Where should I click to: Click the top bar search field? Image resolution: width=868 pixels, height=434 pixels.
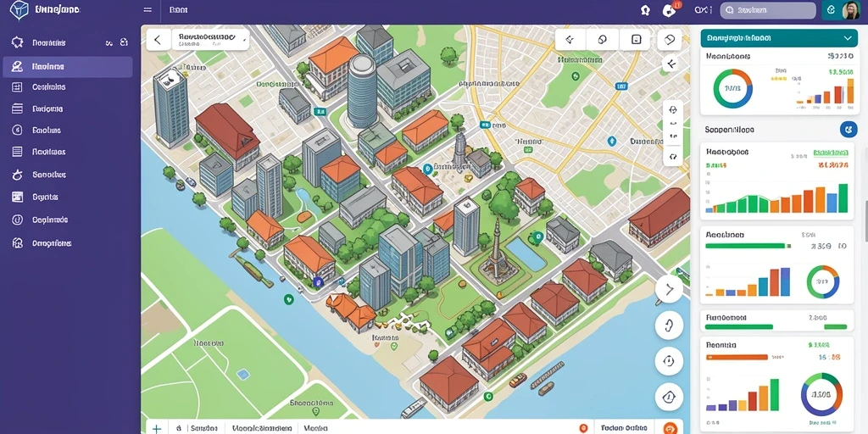click(768, 10)
